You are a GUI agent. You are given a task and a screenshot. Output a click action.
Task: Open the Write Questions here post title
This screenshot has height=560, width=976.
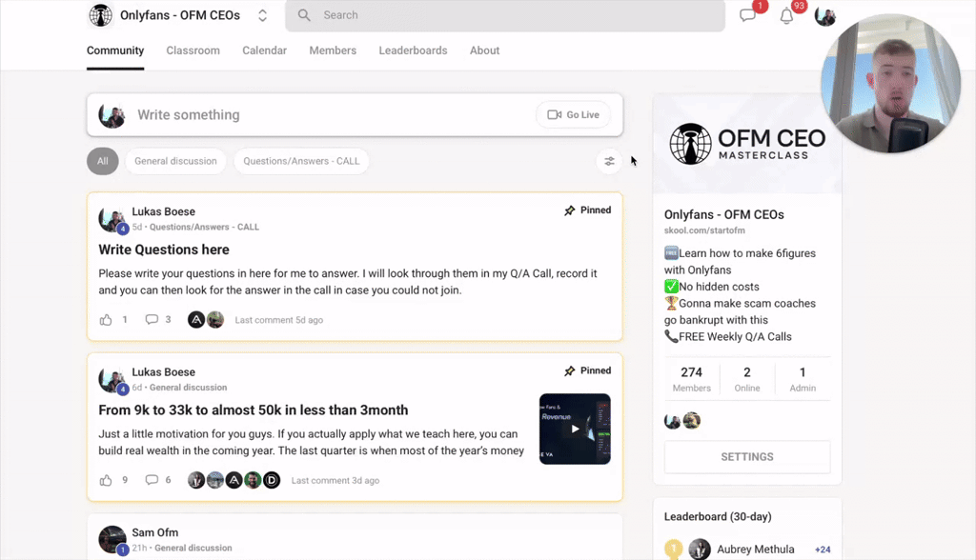164,250
